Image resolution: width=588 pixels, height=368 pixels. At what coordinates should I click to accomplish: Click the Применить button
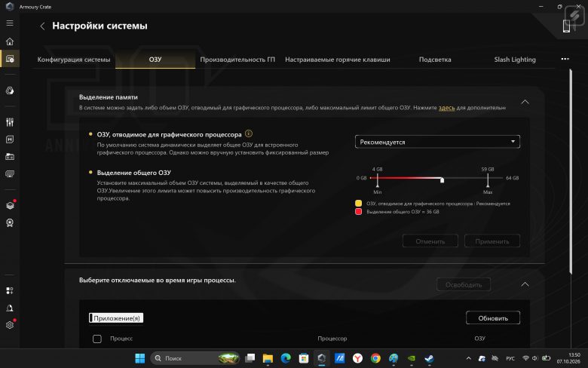click(492, 241)
